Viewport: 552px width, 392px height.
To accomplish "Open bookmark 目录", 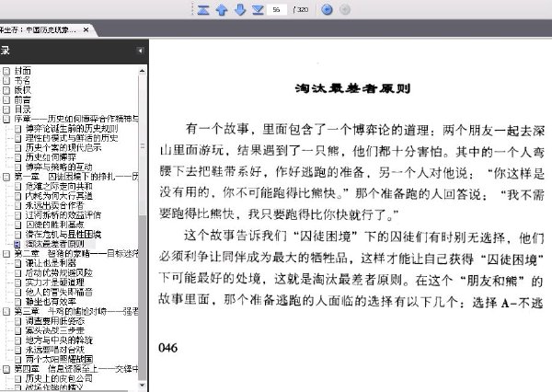I will [x=23, y=110].
